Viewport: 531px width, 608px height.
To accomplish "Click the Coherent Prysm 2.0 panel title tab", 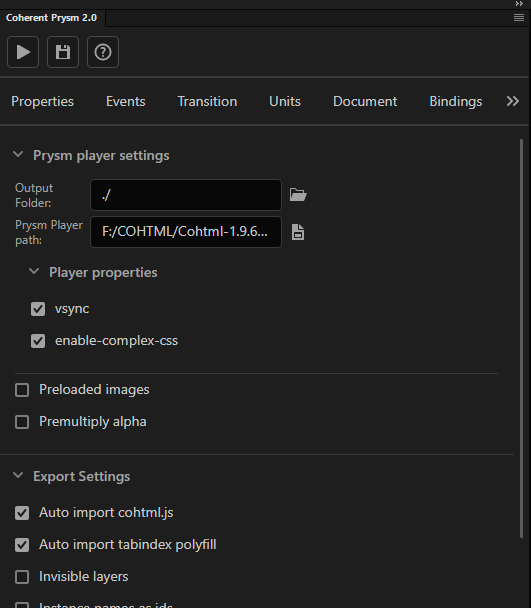I will point(52,18).
